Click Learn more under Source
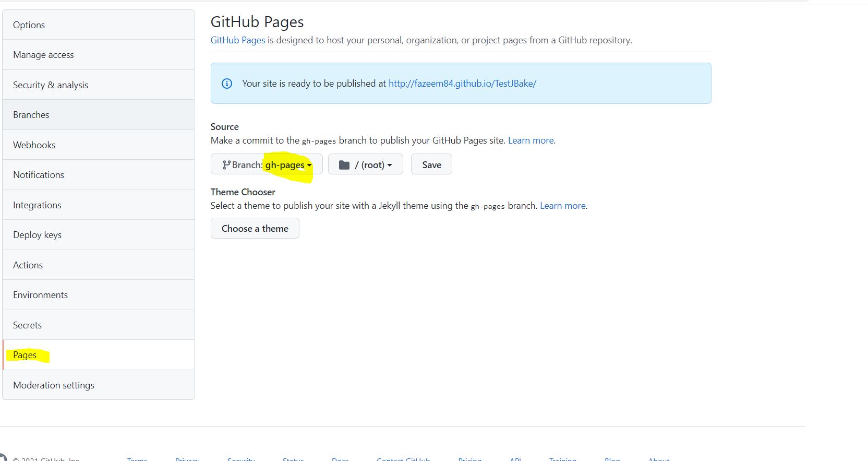Screen dimensions: 868x461 click(x=531, y=140)
